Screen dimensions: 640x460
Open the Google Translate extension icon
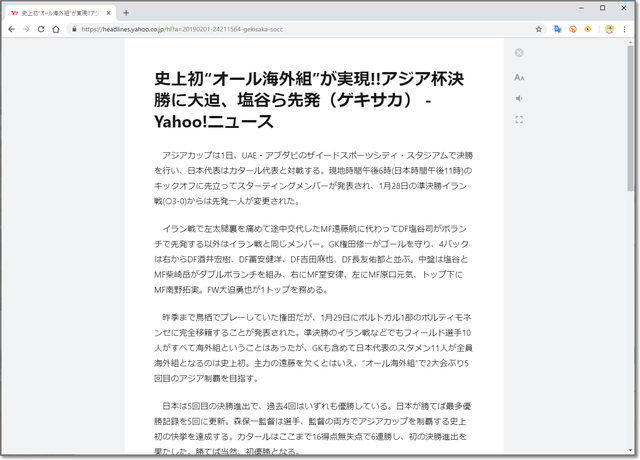click(x=557, y=30)
